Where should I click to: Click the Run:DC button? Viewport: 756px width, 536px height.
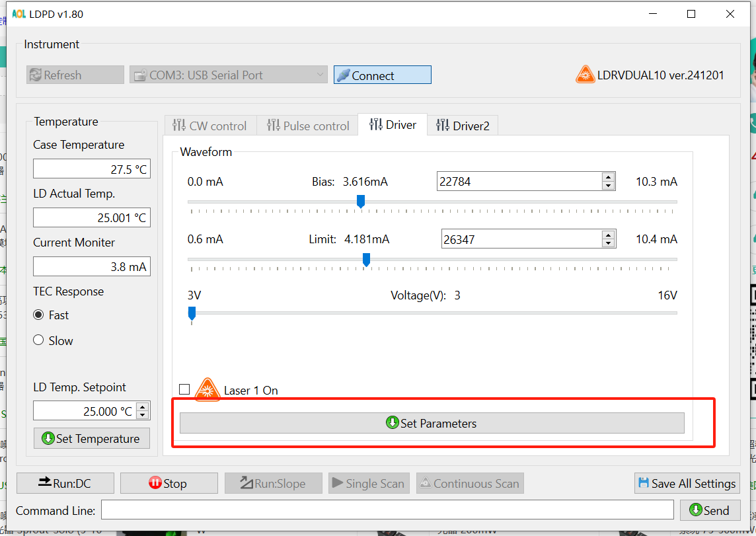click(x=65, y=483)
